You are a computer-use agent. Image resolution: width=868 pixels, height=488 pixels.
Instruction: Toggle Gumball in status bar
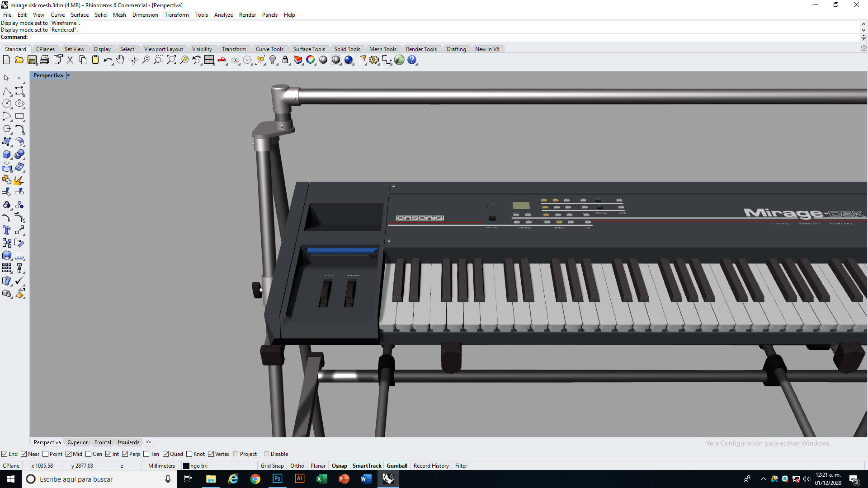tap(397, 466)
